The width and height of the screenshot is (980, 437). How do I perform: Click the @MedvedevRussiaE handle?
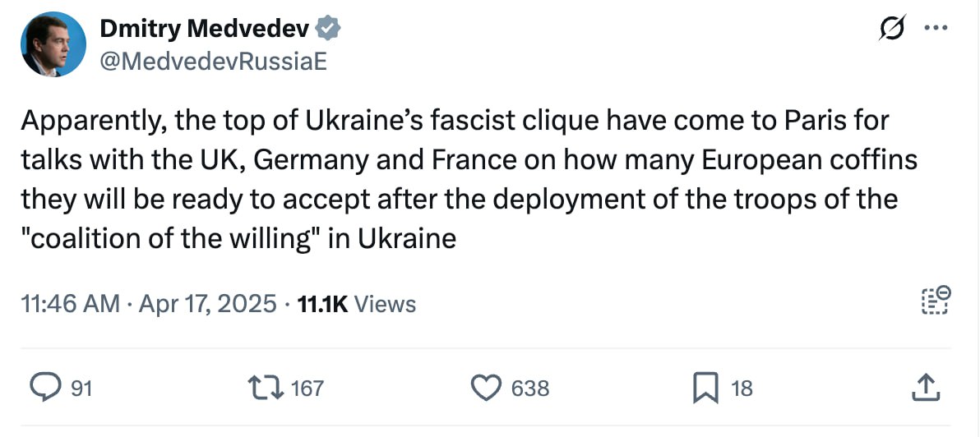point(213,62)
